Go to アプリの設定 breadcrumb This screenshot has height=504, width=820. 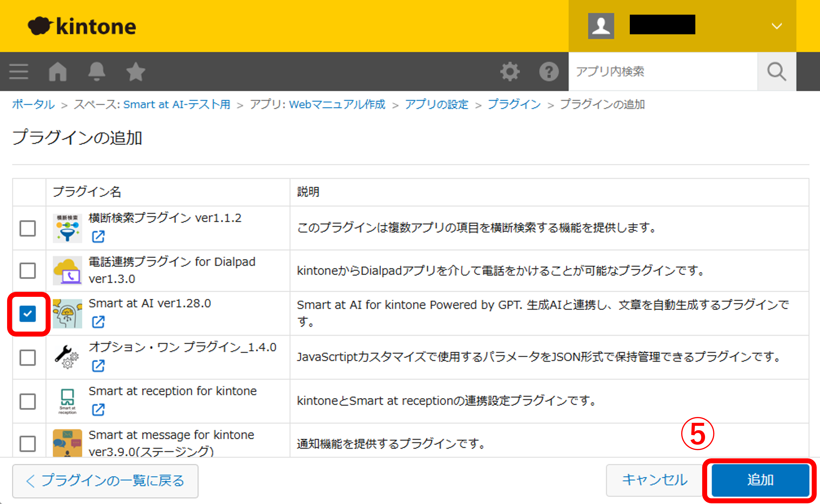437,104
